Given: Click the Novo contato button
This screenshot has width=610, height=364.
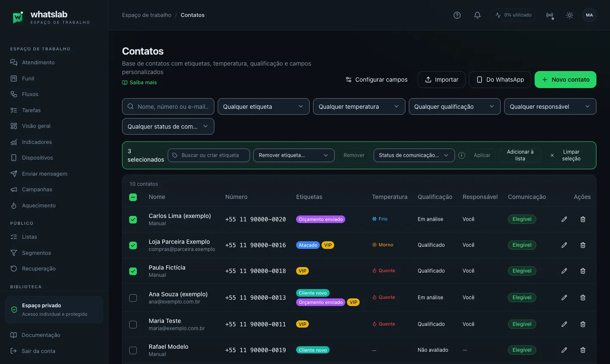Looking at the screenshot, I should click(566, 80).
